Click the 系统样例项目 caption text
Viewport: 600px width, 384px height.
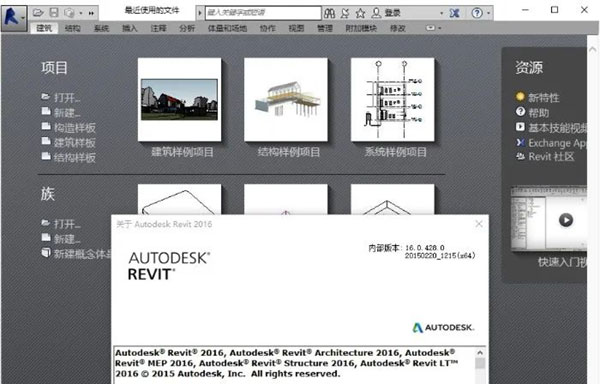click(395, 152)
